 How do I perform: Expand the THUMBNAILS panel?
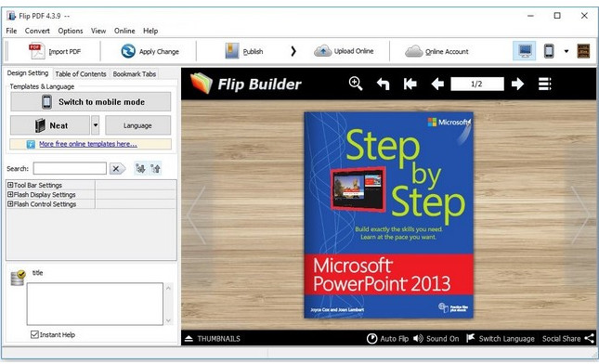tap(213, 338)
